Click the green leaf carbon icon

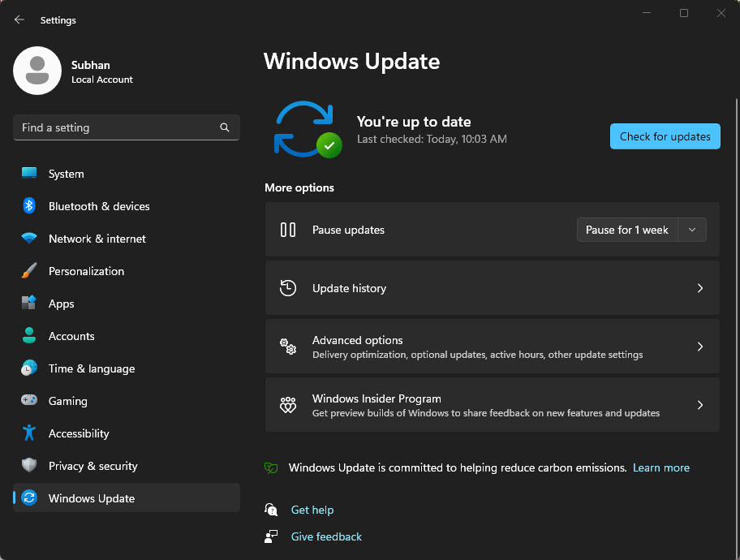coord(271,468)
